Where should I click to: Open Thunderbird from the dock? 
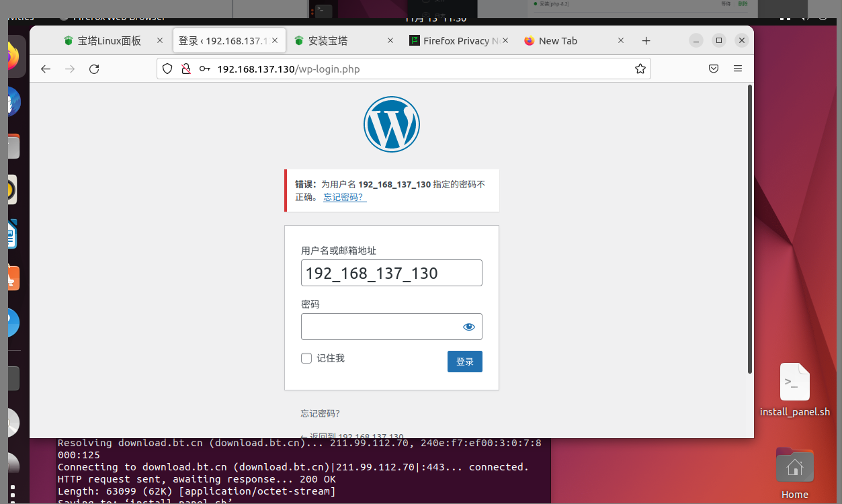(x=13, y=102)
